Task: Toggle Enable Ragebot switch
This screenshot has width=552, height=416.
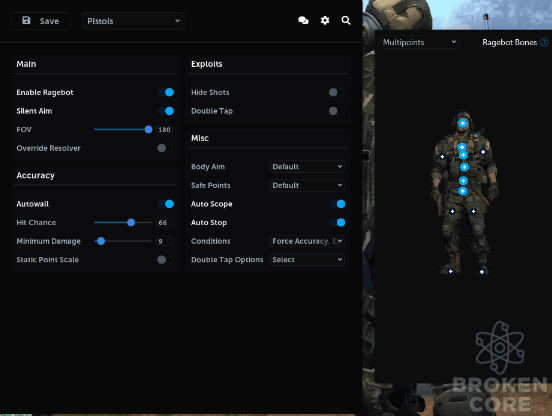Action: (x=165, y=92)
